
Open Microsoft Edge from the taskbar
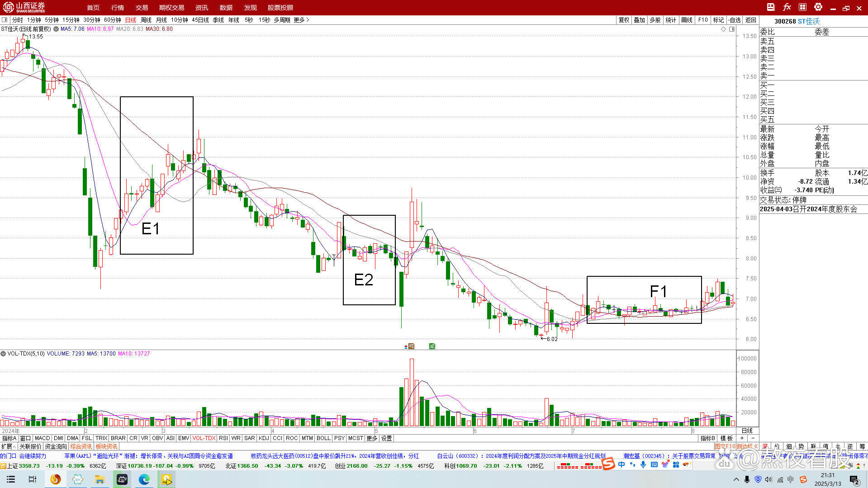click(x=144, y=479)
